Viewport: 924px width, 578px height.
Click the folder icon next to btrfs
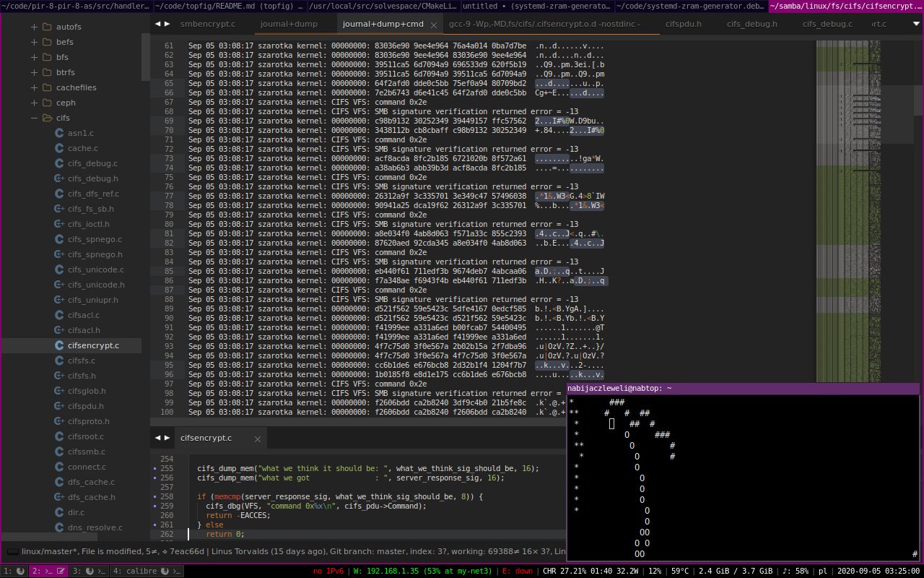(x=48, y=72)
